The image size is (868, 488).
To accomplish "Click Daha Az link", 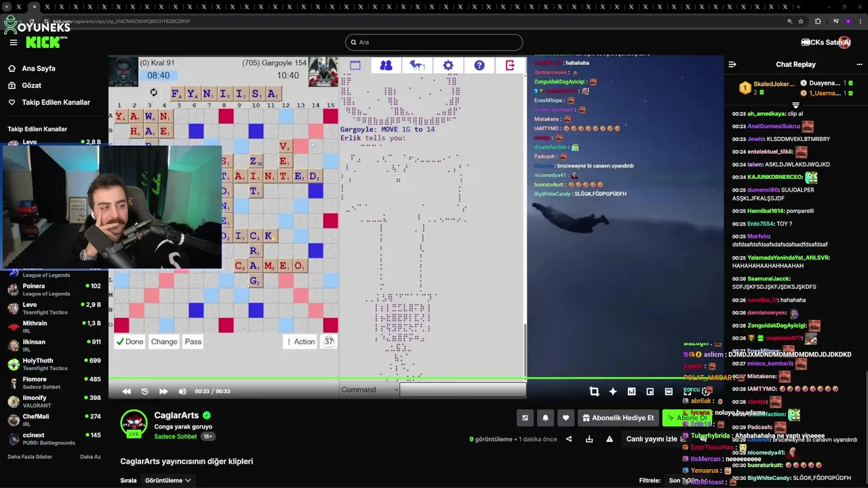I will pyautogui.click(x=90, y=457).
